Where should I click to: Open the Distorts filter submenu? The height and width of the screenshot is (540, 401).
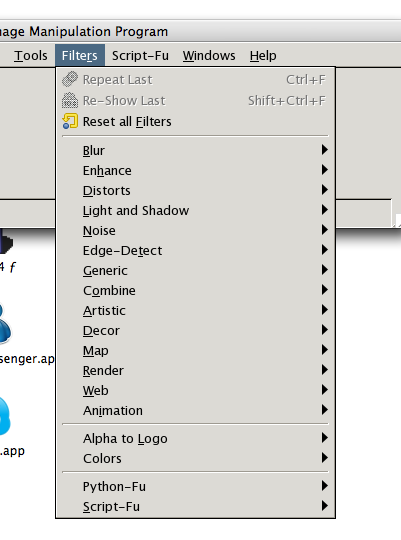tap(195, 190)
